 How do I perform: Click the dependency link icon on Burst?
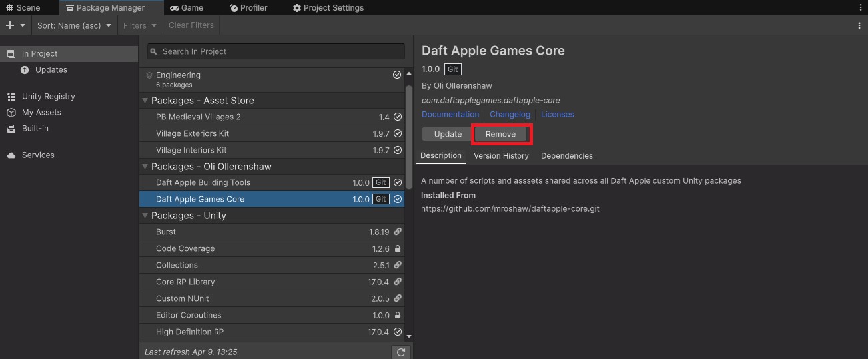coord(398,232)
